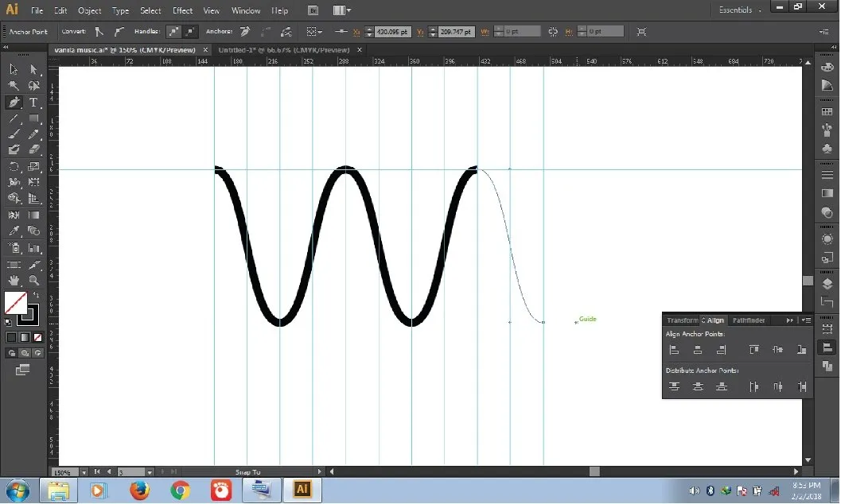The image size is (841, 504).
Task: Open the Layers panel from dock
Action: pyautogui.click(x=827, y=284)
